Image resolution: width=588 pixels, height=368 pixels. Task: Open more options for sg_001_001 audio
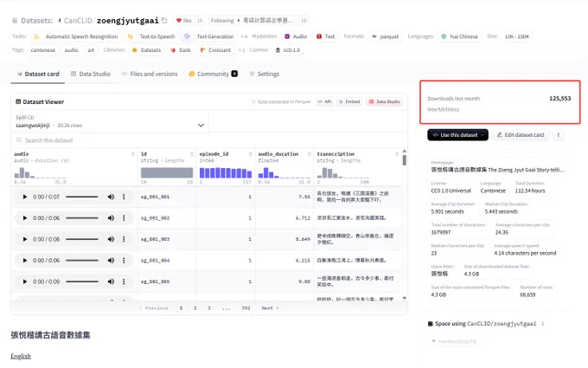click(x=124, y=197)
